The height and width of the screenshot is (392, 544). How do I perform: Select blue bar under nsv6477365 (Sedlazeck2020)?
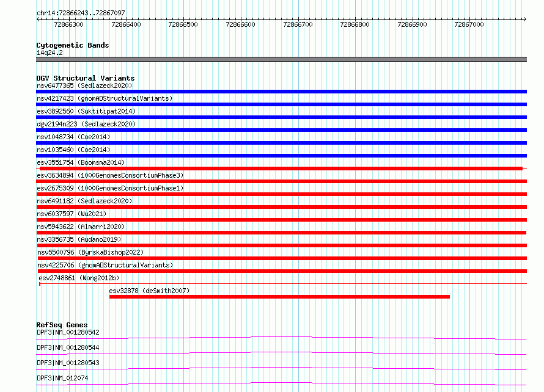[x=281, y=92]
